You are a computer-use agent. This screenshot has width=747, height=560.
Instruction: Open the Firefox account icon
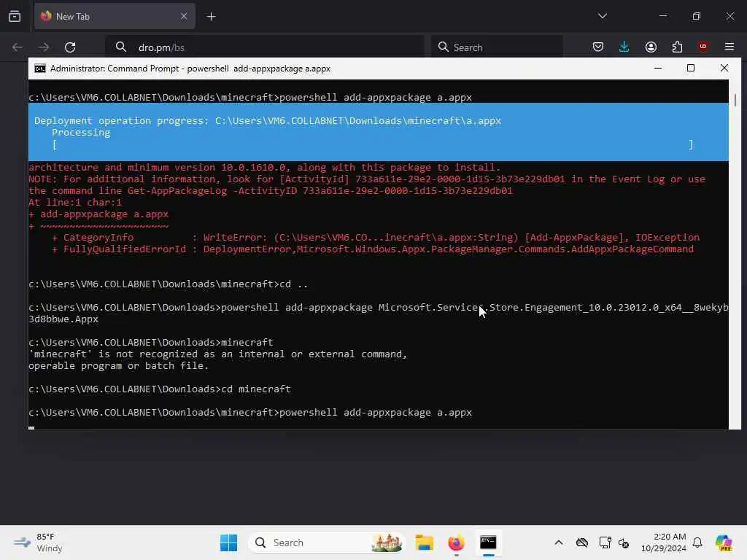651,47
